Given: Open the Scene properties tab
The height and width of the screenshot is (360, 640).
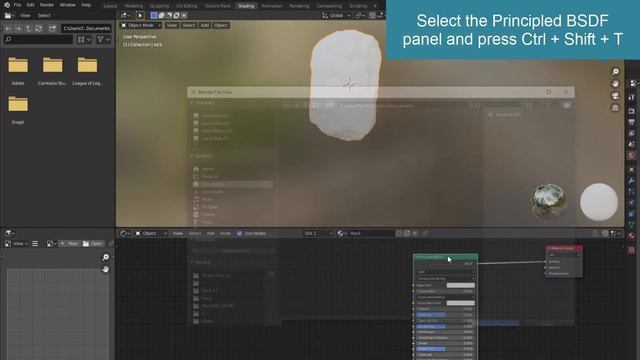Looking at the screenshot, I should pos(632,144).
